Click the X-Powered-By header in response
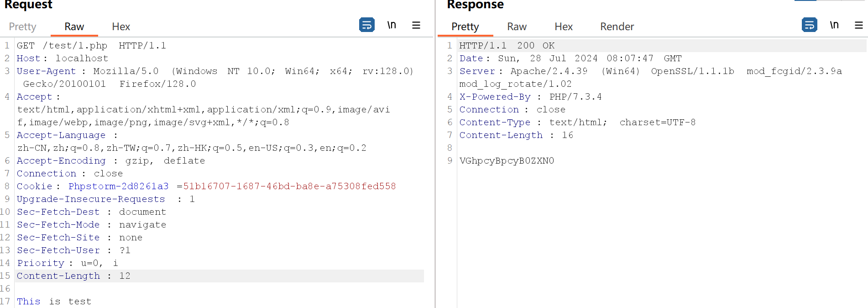 (x=495, y=97)
